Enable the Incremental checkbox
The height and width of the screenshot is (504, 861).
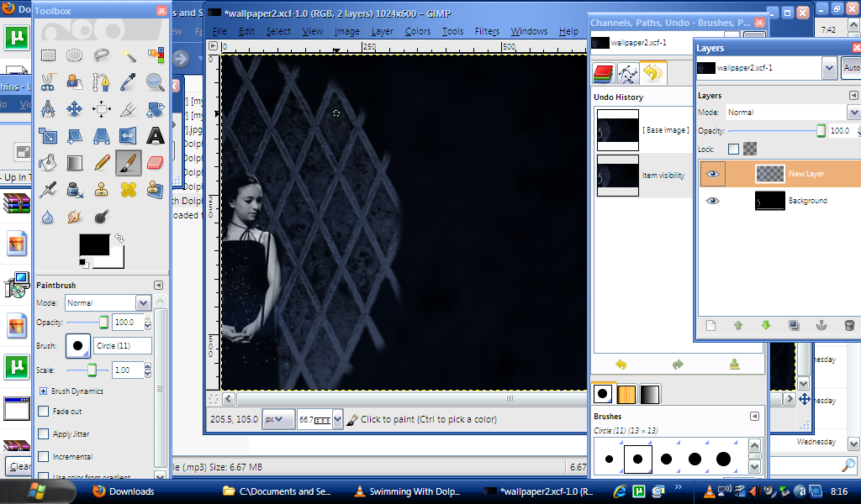44,456
